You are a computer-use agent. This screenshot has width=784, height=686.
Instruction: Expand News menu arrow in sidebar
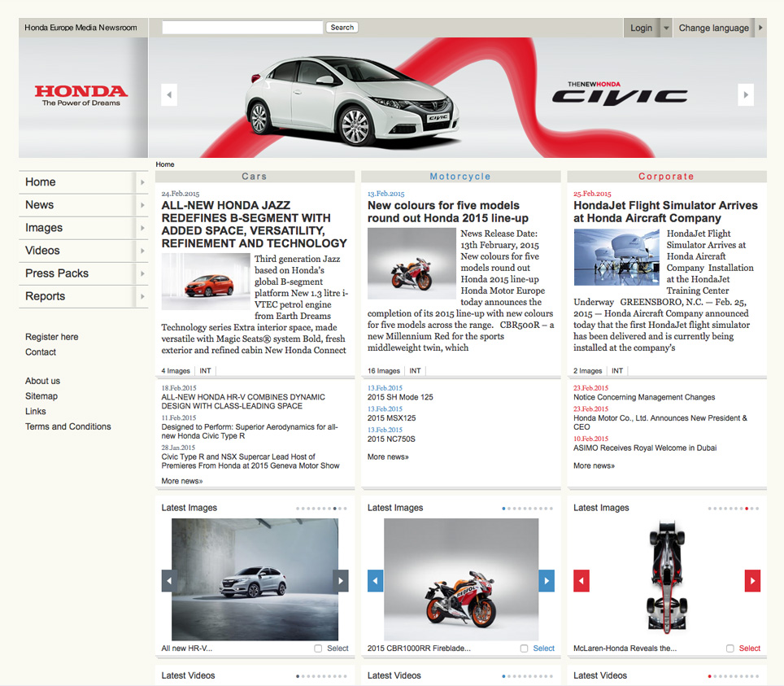142,205
